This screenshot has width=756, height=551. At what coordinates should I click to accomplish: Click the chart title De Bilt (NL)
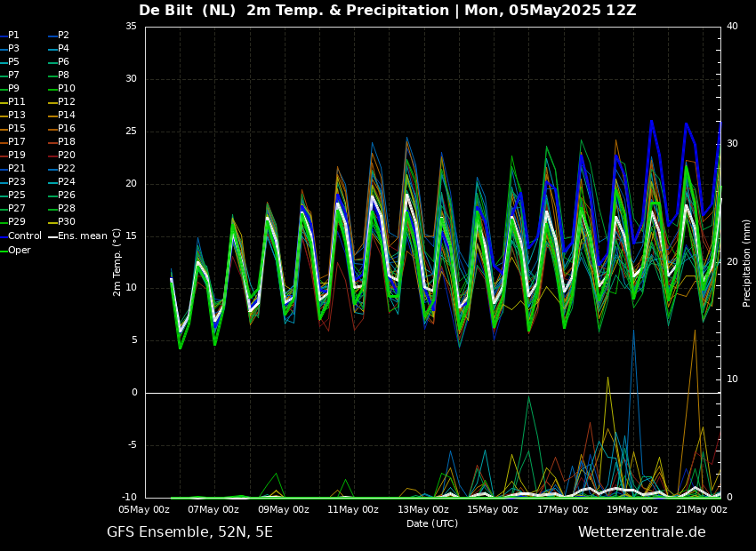(189, 11)
